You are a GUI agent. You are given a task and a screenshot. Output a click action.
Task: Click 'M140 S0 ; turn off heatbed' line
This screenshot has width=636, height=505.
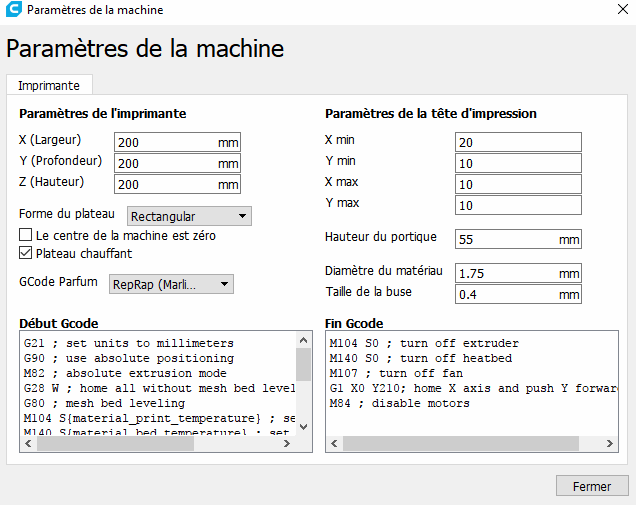[x=421, y=358]
